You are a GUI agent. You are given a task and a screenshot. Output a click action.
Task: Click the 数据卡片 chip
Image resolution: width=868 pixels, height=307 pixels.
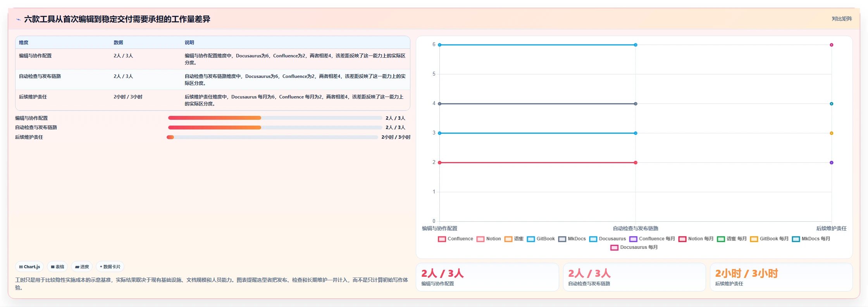click(110, 267)
